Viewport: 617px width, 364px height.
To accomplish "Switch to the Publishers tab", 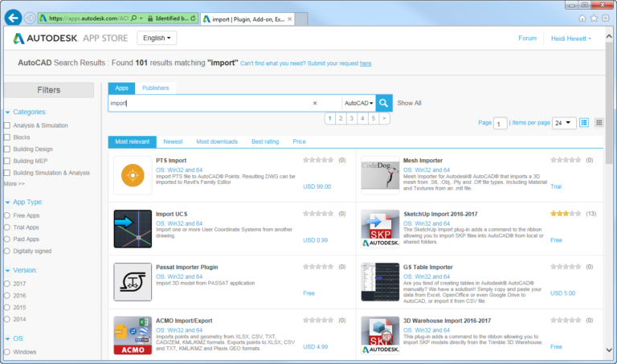I will [x=155, y=88].
